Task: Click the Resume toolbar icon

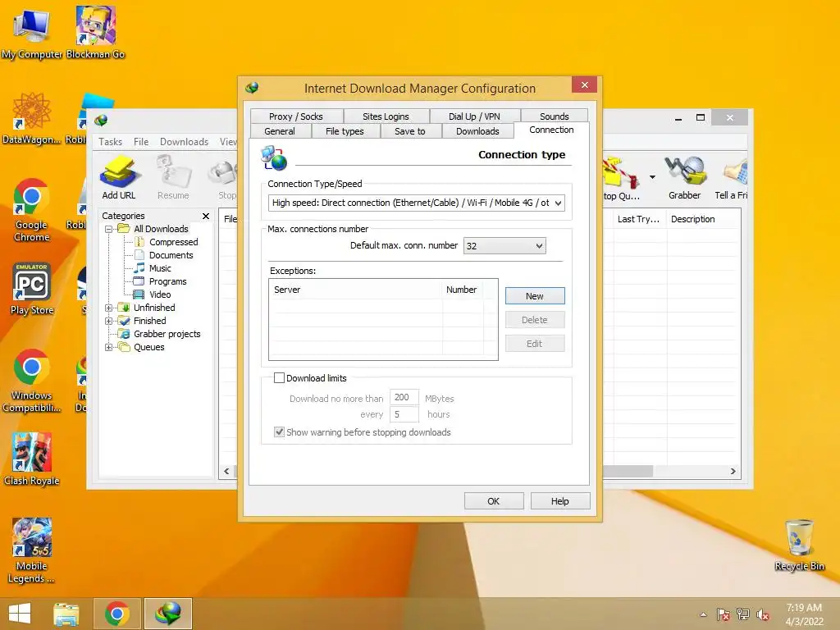Action: click(173, 178)
